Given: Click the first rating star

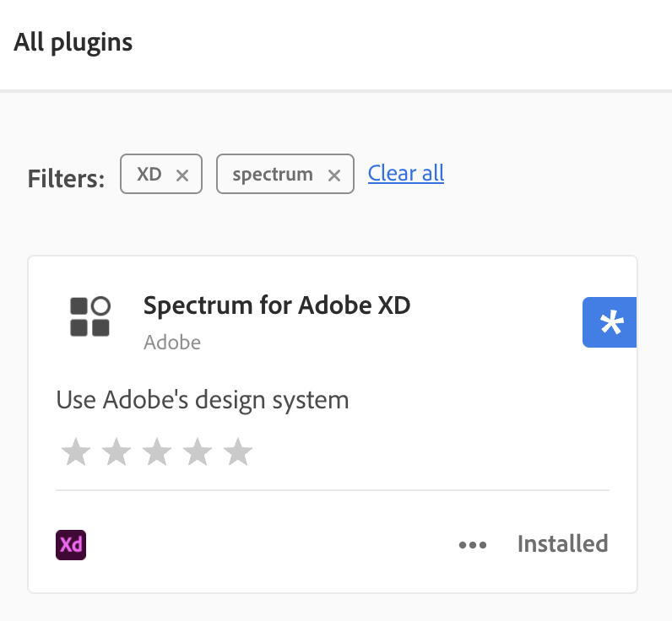Looking at the screenshot, I should point(76,451).
